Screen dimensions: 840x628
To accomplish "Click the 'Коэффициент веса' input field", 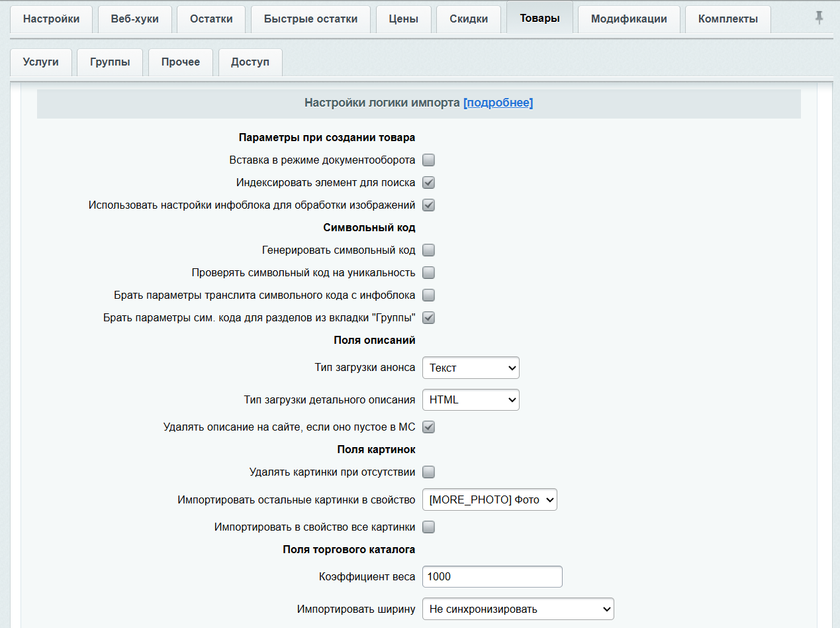I will (492, 576).
